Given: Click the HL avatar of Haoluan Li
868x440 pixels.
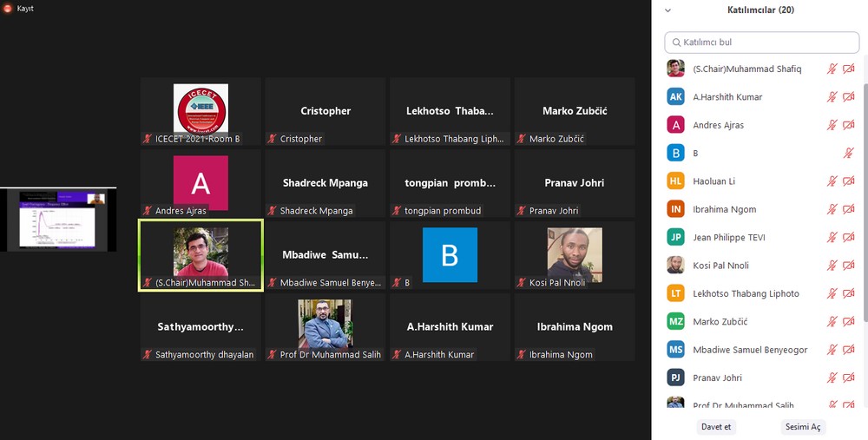Looking at the screenshot, I should pos(675,181).
